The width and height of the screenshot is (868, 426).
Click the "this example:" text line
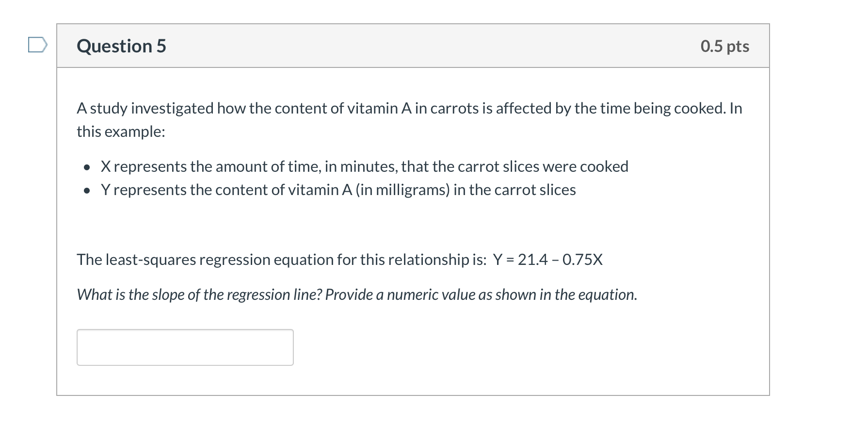point(121,131)
